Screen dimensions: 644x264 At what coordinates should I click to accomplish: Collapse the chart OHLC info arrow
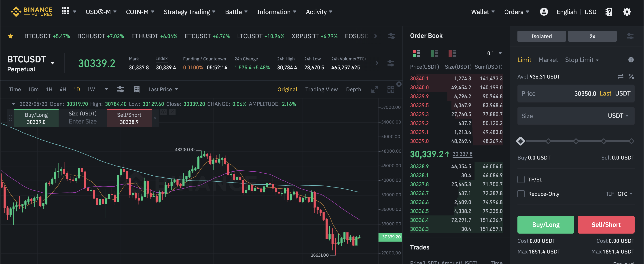pos(13,104)
